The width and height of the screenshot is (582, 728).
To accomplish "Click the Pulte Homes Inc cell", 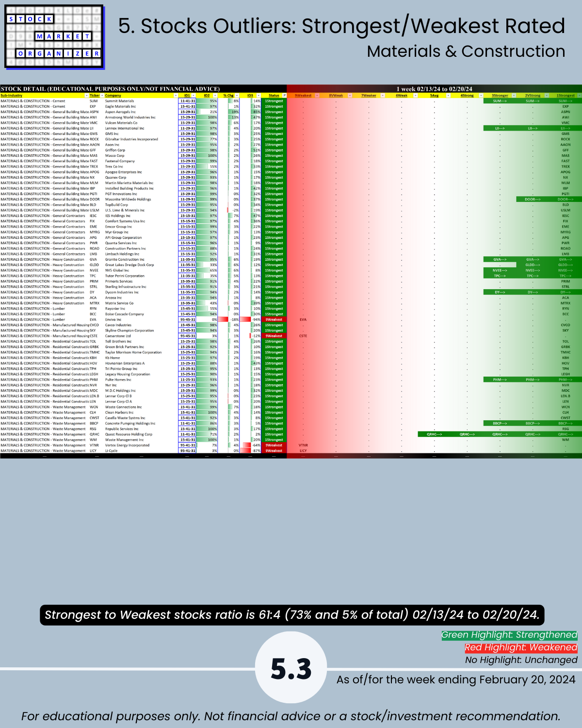I will tap(141, 380).
